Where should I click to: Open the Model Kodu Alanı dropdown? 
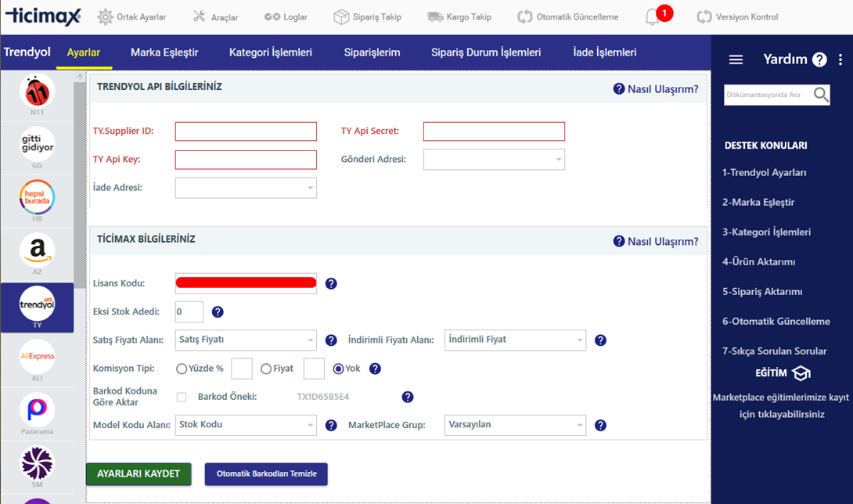[246, 425]
